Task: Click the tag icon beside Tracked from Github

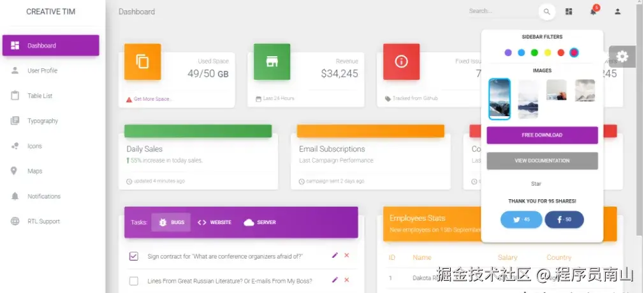Action: (388, 99)
